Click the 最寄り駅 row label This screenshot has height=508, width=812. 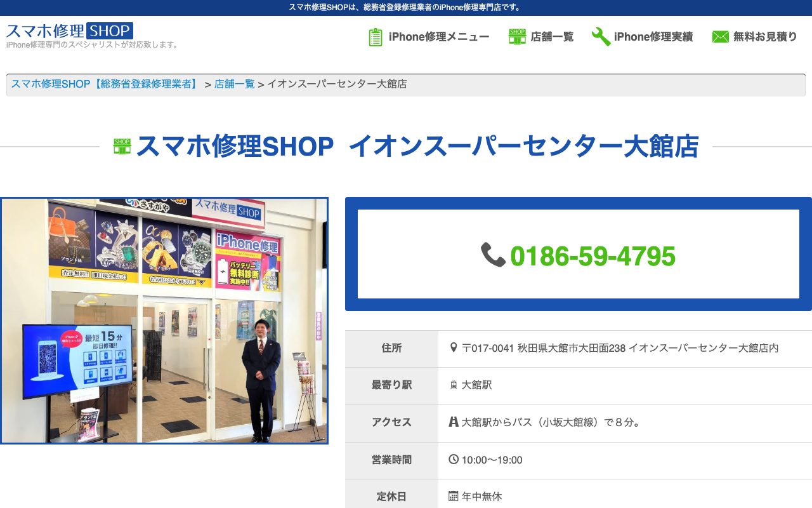[x=391, y=385]
